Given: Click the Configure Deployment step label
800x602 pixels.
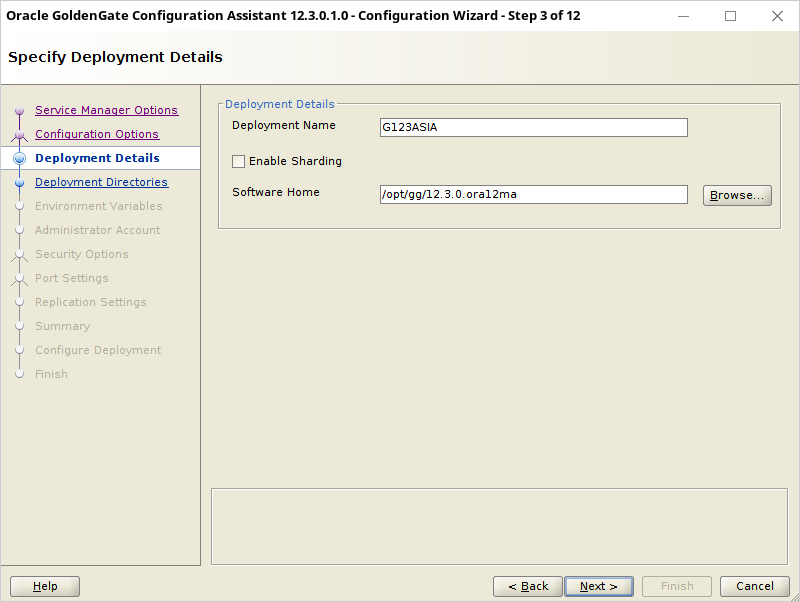Looking at the screenshot, I should click(x=98, y=350).
